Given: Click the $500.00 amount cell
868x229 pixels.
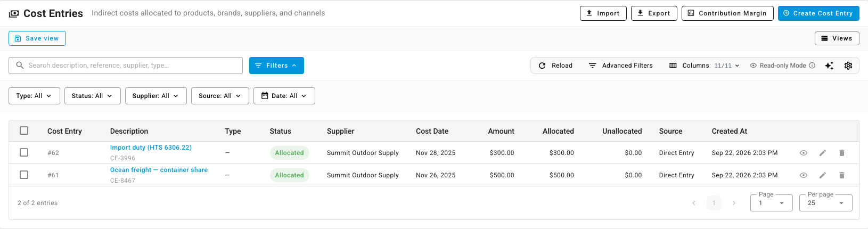Looking at the screenshot, I should coord(502,175).
